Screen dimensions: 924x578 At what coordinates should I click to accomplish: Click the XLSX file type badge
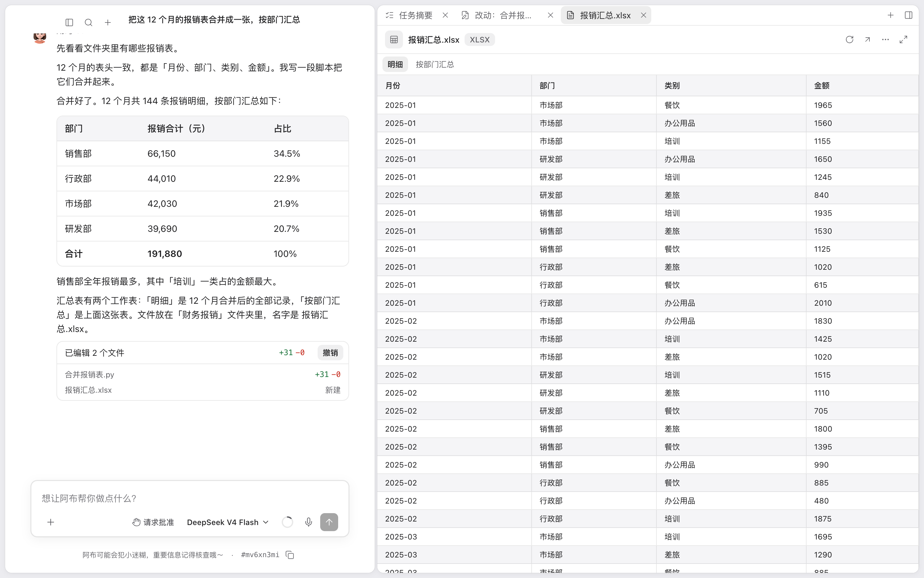480,40
